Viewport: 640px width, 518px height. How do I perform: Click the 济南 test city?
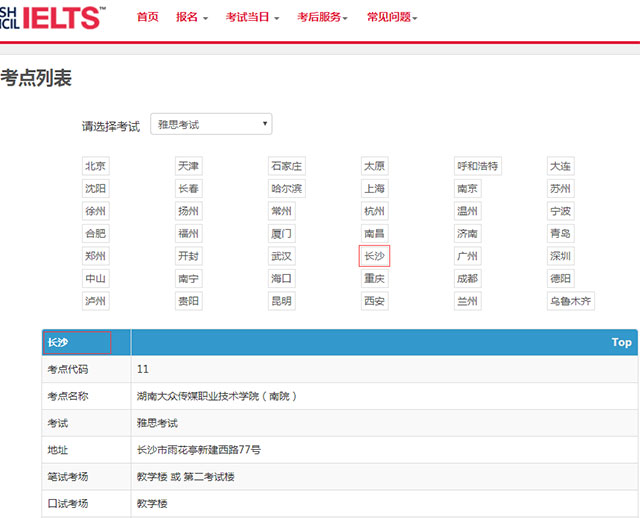coord(467,233)
